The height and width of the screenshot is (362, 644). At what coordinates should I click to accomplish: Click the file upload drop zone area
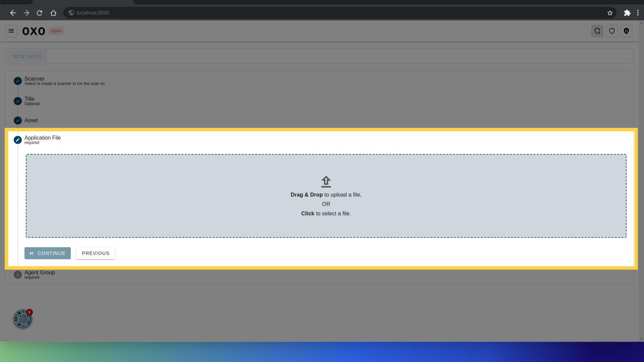pos(326,196)
